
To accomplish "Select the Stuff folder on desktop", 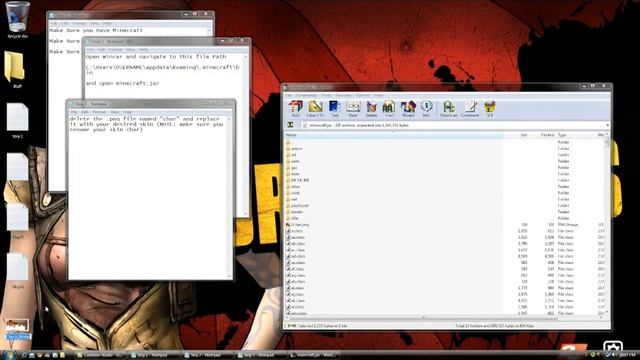I will pyautogui.click(x=16, y=69).
